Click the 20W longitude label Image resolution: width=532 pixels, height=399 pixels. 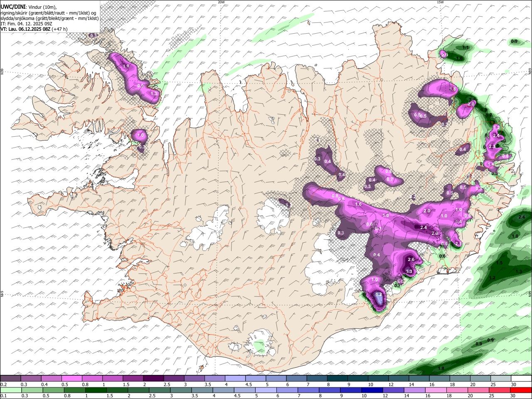[x=222, y=2]
